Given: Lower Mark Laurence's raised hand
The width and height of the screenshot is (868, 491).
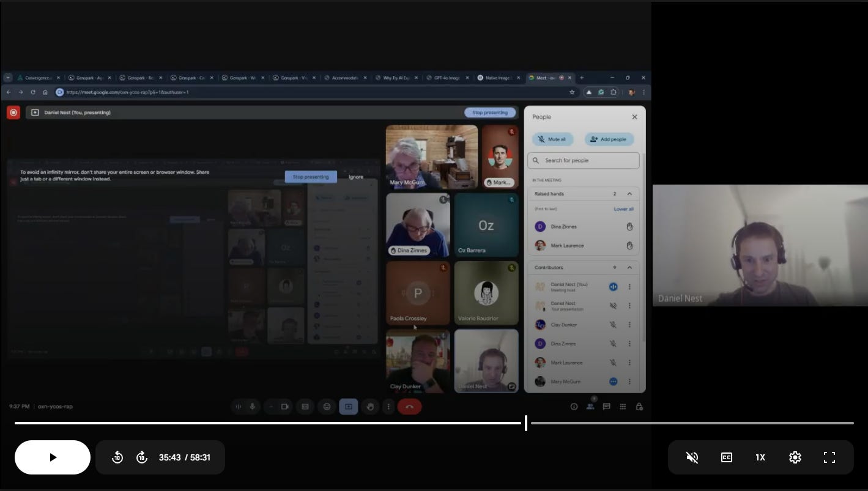Looking at the screenshot, I should tap(629, 246).
